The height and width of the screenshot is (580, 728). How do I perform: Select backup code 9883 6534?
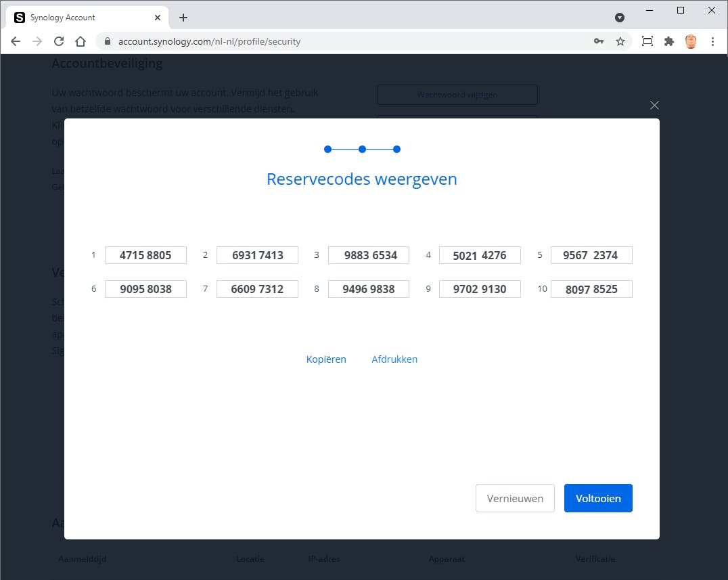369,255
